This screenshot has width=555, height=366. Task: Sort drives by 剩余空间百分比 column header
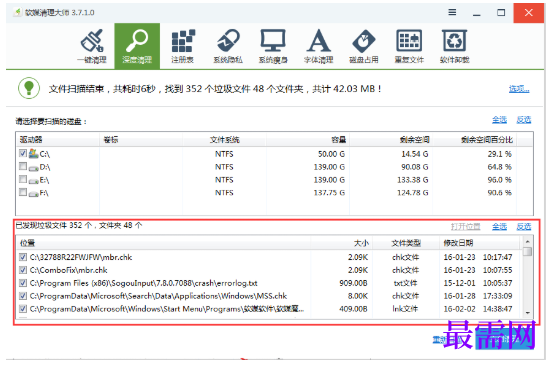click(x=474, y=139)
